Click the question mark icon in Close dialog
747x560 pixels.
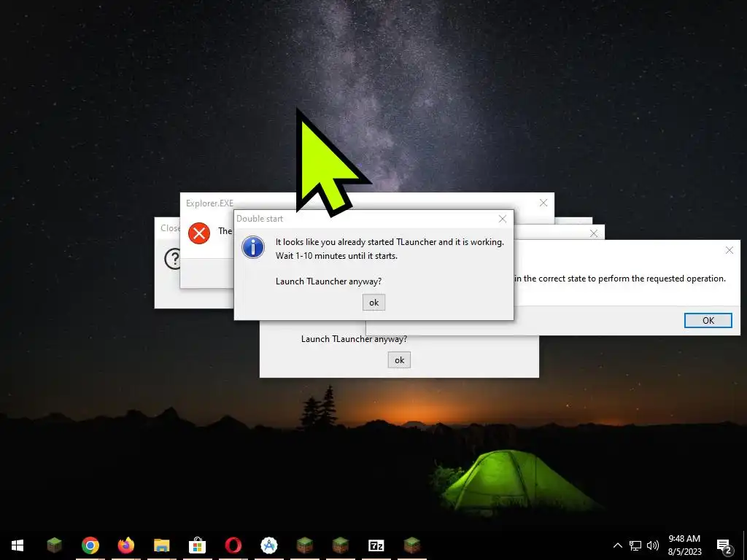tap(174, 259)
